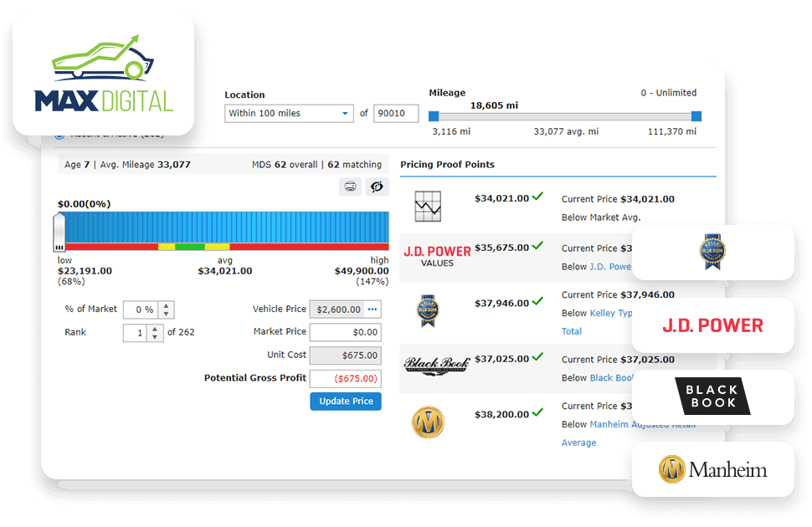Click the Current Price $37,946.00 text
Image resolution: width=812 pixels, height=527 pixels.
click(x=619, y=294)
